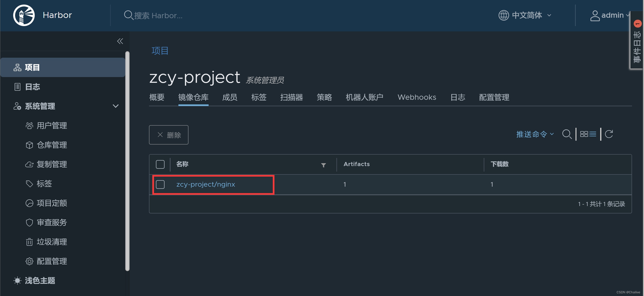Viewport: 644px width, 296px height.
Task: Switch to the project 配置管理 tab
Action: point(494,97)
